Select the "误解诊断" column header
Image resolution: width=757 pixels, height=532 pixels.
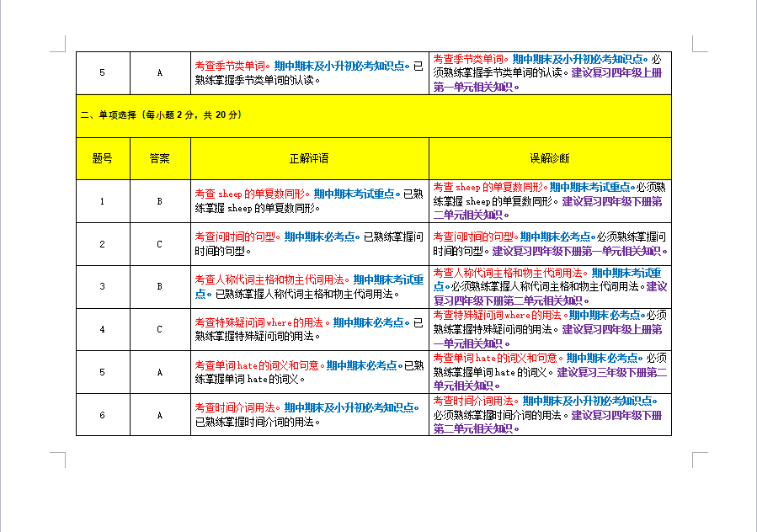click(549, 158)
